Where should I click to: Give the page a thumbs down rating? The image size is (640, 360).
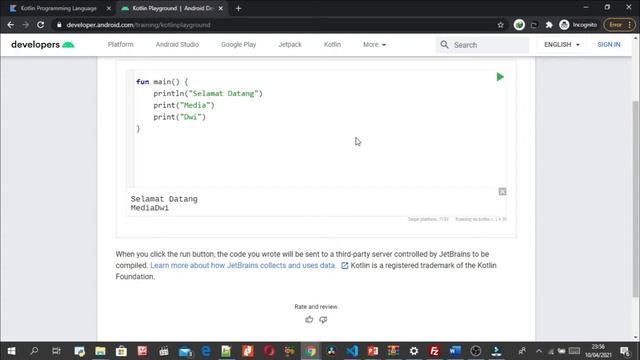[323, 319]
